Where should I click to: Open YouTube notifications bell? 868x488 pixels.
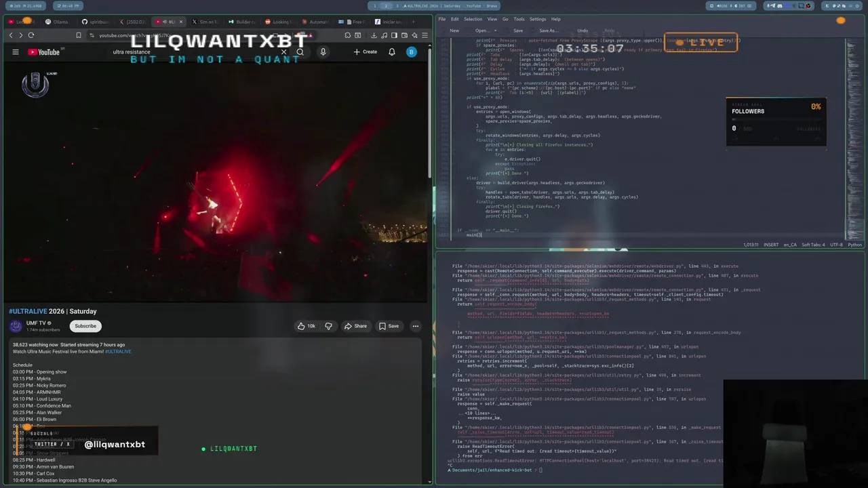[392, 52]
